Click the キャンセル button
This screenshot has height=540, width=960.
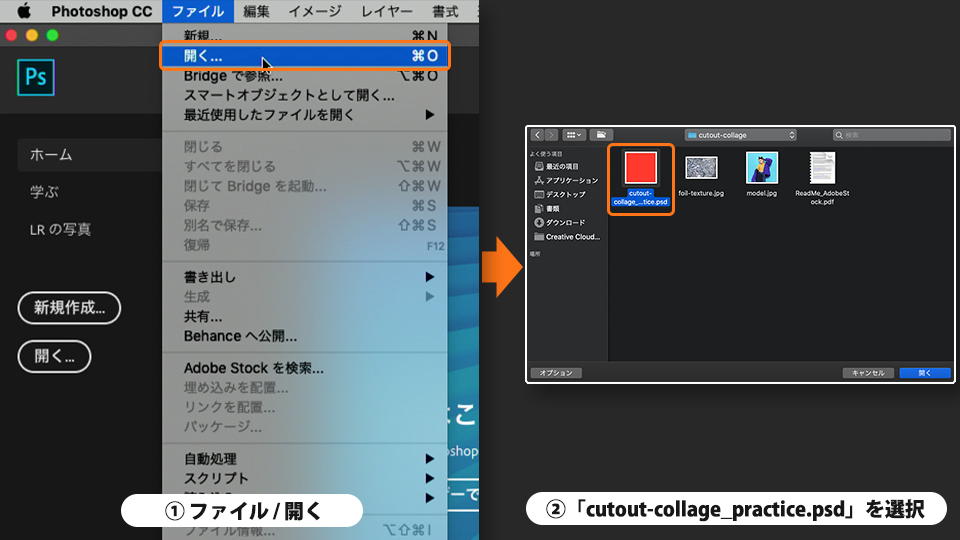coord(868,373)
